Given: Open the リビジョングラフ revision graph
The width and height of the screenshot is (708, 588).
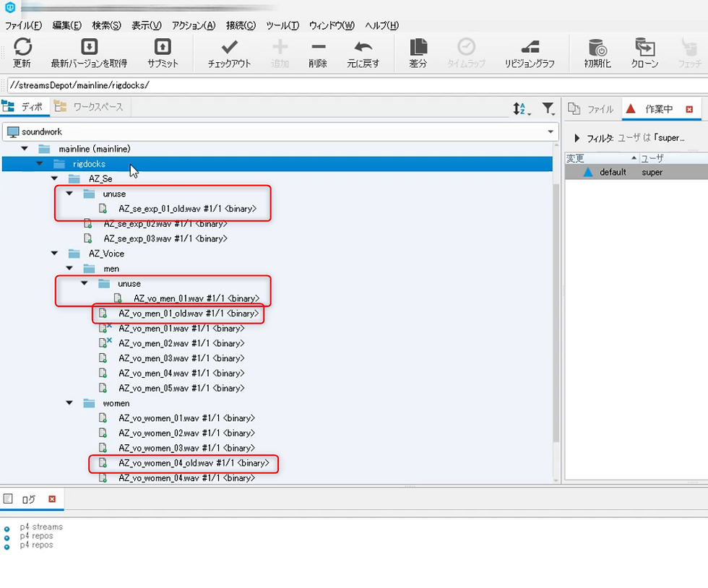Looking at the screenshot, I should point(530,46).
